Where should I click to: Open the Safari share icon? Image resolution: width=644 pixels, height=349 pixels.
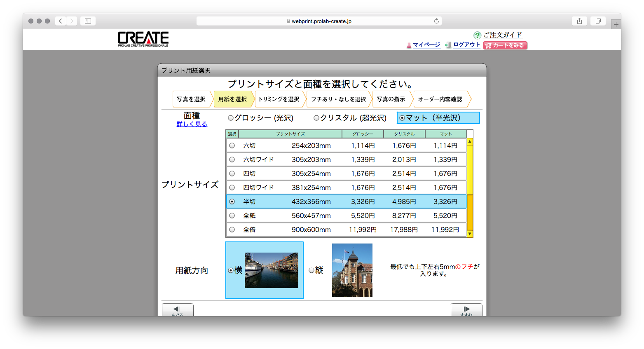pos(579,21)
